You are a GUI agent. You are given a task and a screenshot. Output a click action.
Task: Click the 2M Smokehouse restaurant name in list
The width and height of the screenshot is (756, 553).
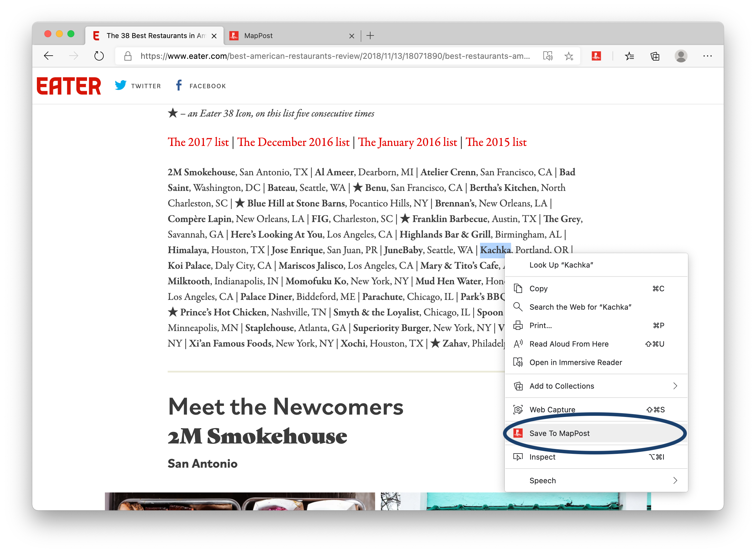pyautogui.click(x=201, y=172)
